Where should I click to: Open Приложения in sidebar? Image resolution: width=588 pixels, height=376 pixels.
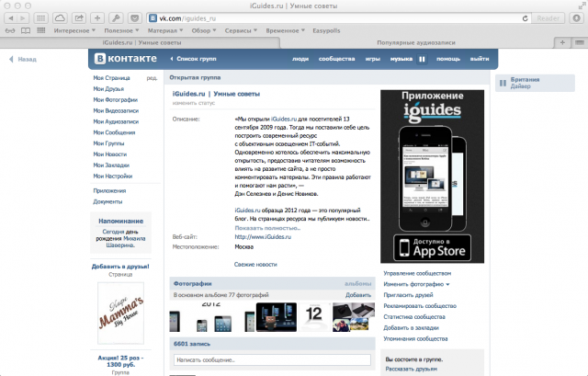[x=109, y=190]
